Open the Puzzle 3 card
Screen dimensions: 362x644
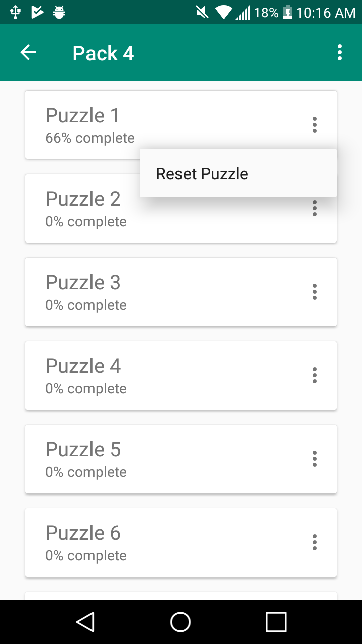coord(181,292)
